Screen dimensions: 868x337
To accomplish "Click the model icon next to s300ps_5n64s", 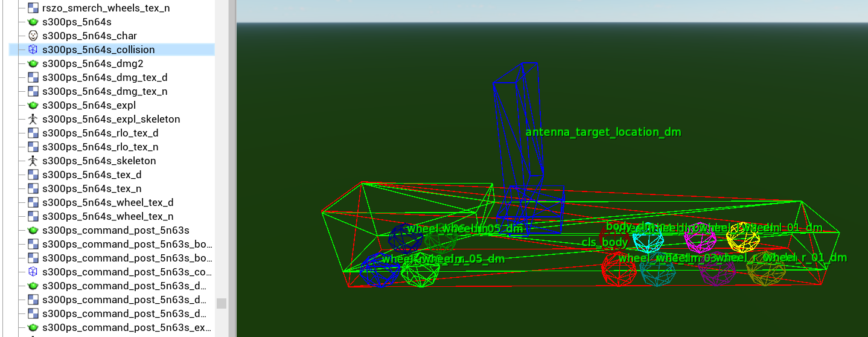I will coord(33,22).
